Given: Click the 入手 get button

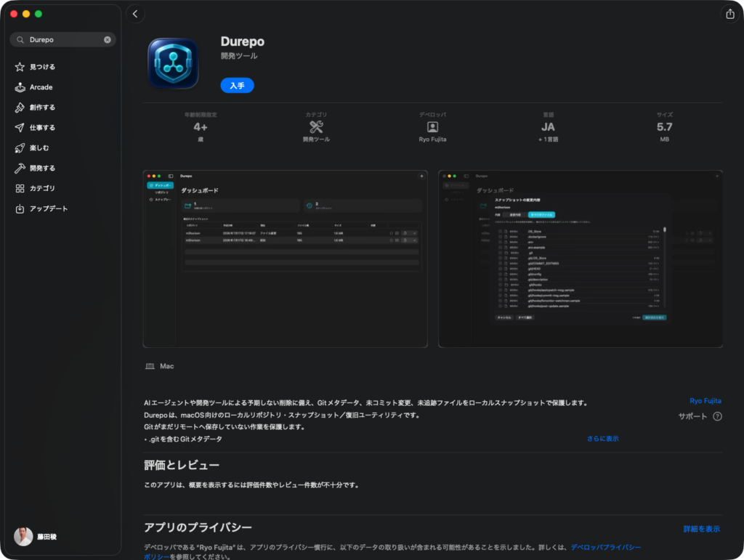Looking at the screenshot, I should point(238,86).
